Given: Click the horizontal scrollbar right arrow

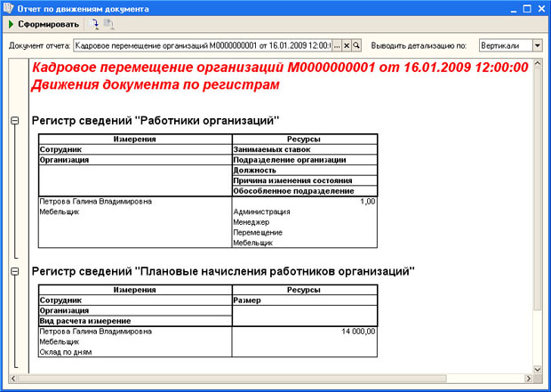Looking at the screenshot, I should (x=529, y=379).
